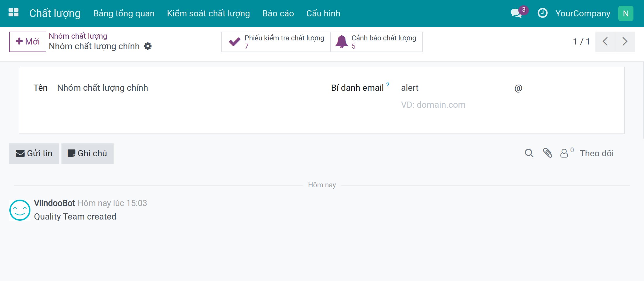Go to Nhóm chất lượng breadcrumb

(78, 36)
